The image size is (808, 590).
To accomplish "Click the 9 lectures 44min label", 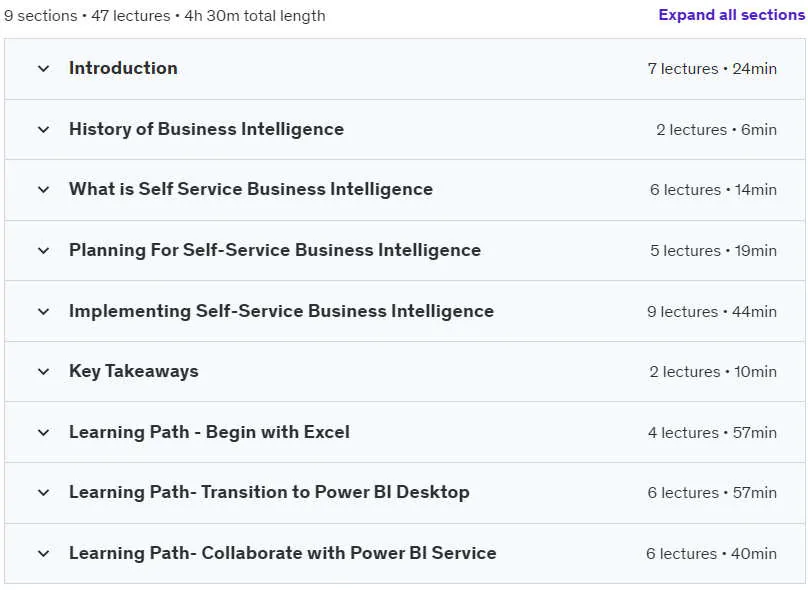I will click(x=712, y=312).
